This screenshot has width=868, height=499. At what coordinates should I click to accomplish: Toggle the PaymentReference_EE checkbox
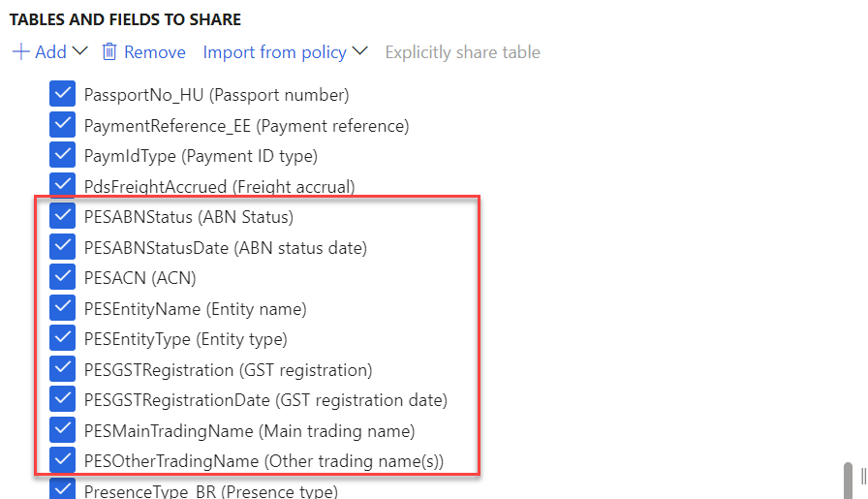[63, 124]
